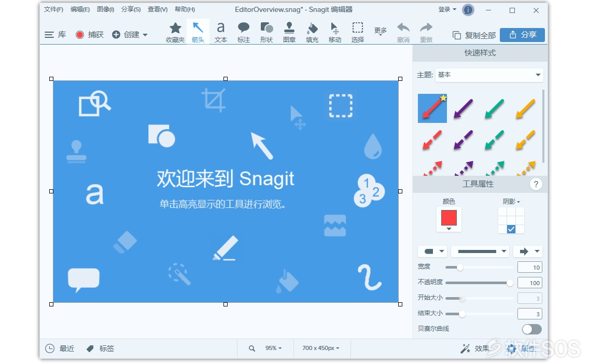This screenshot has width=589, height=364.
Task: Click the 结束大小 end size slider
Action: click(x=479, y=314)
